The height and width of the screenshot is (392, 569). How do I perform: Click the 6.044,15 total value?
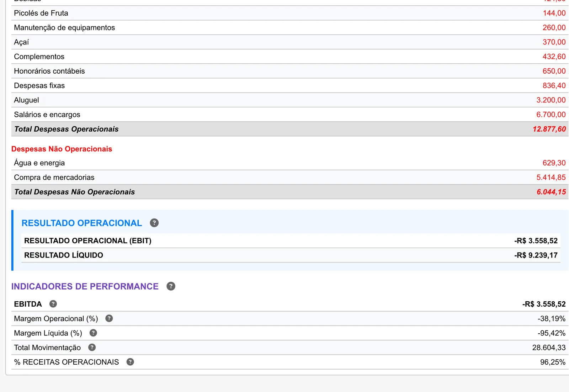[x=551, y=192]
